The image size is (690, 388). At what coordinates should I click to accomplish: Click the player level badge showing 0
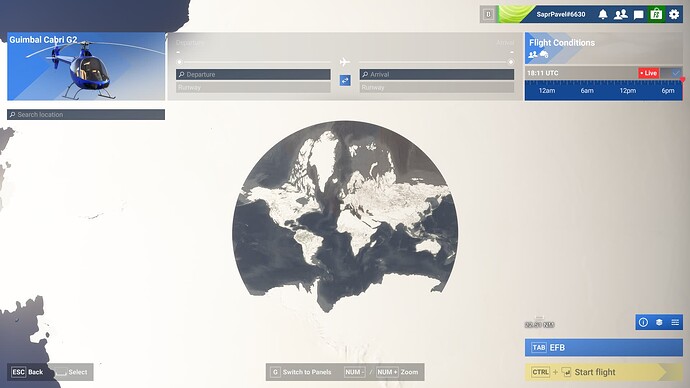coord(488,15)
